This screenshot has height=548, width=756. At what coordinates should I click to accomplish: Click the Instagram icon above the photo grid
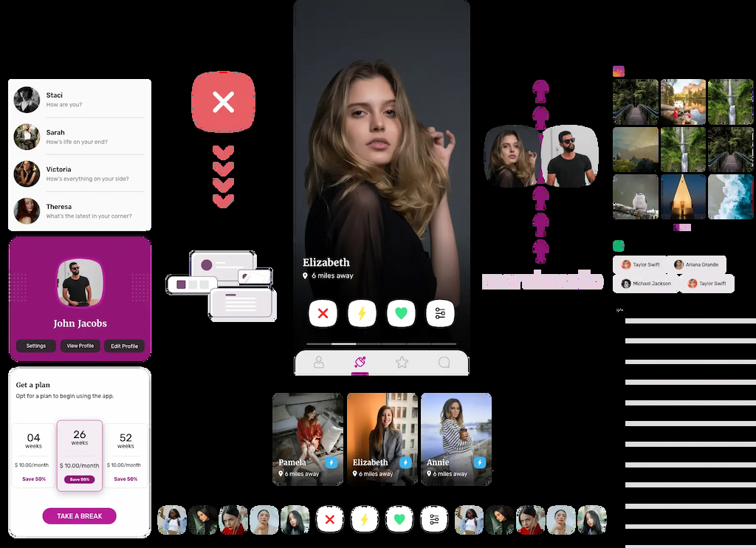[x=619, y=72]
